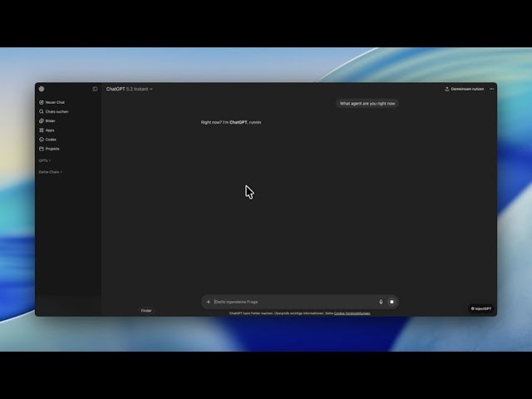Image resolution: width=532 pixels, height=399 pixels.
Task: Click the folder icon beside Projekte
Action: coord(42,149)
